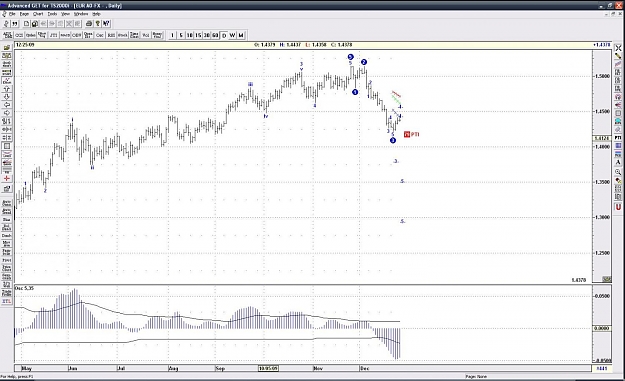The width and height of the screenshot is (625, 381).
Task: Open the View menu
Action: pyautogui.click(x=65, y=14)
